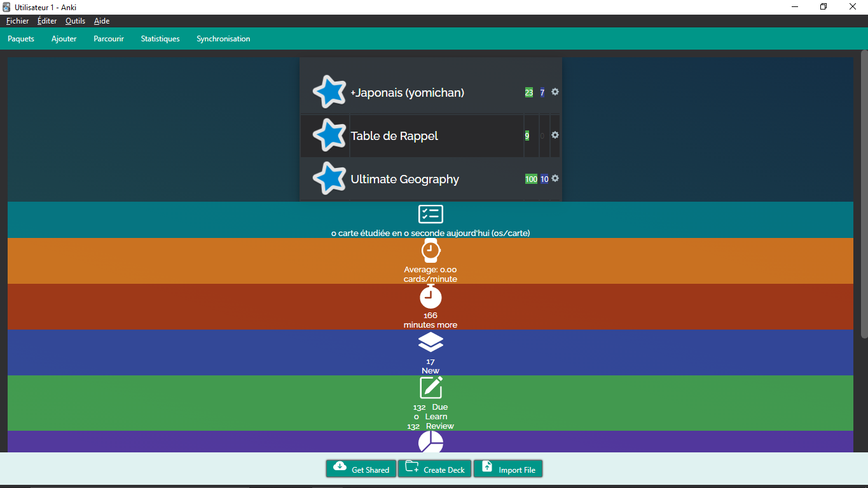
Task: Click the '17 New' text
Action: (431, 366)
